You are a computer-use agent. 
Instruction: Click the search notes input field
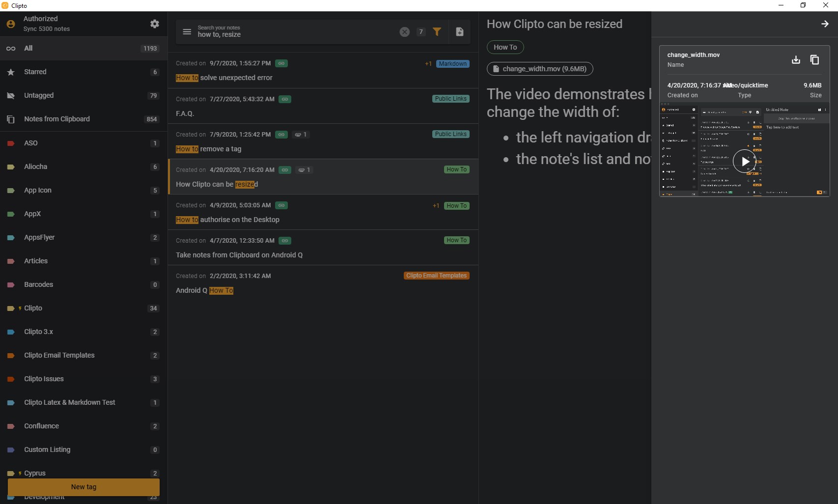coord(295,32)
